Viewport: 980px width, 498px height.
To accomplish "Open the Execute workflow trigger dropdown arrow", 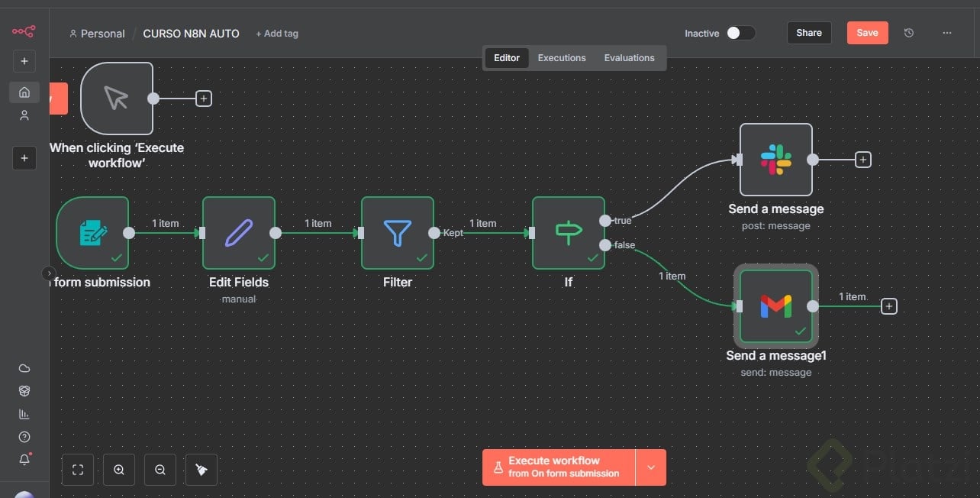I will click(651, 467).
